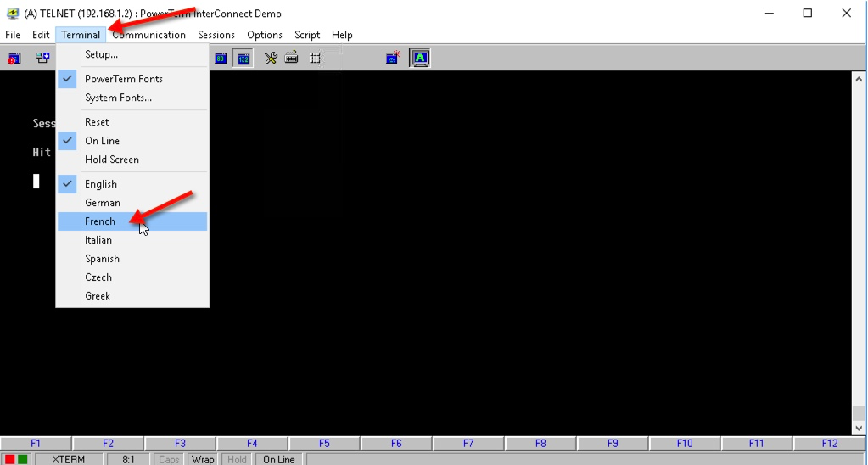868x465 pixels.
Task: Maximize the PowerTerm window
Action: pyautogui.click(x=808, y=14)
